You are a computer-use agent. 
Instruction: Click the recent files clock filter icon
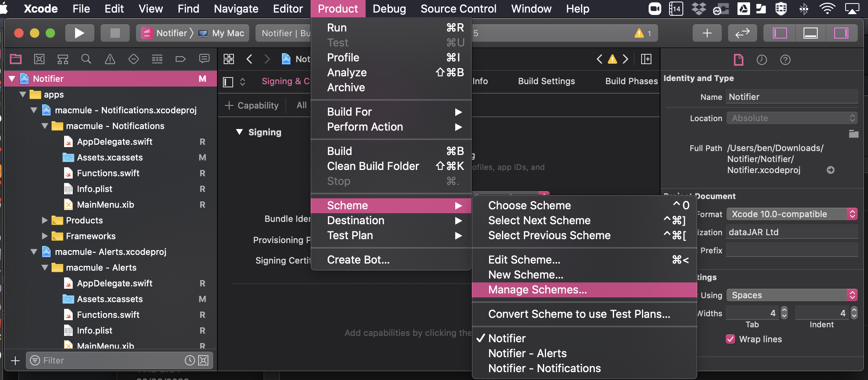pos(190,360)
